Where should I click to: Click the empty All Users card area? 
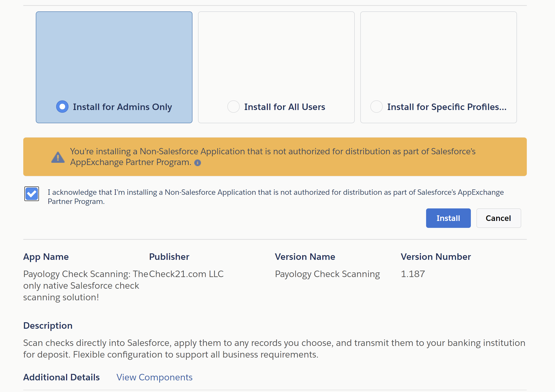click(x=276, y=55)
